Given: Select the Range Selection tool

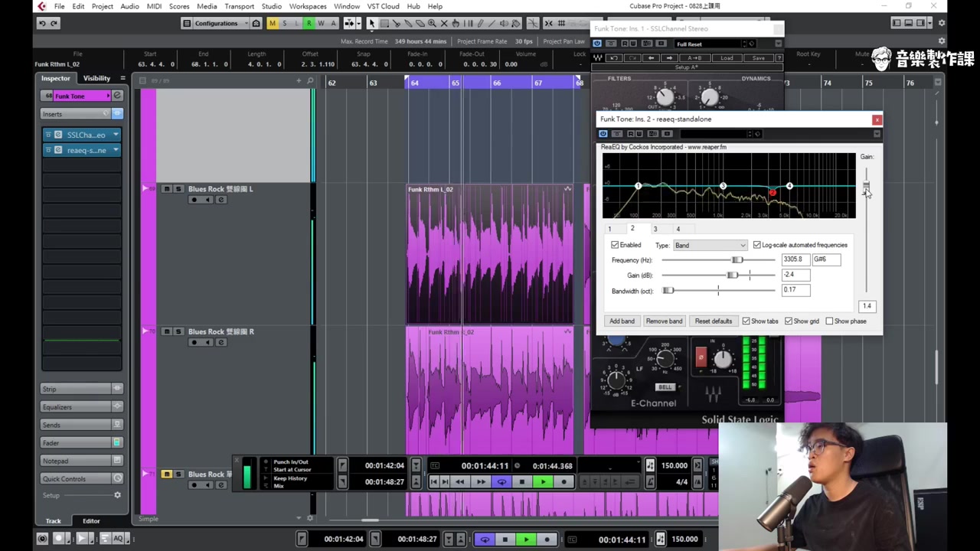Looking at the screenshot, I should (384, 23).
